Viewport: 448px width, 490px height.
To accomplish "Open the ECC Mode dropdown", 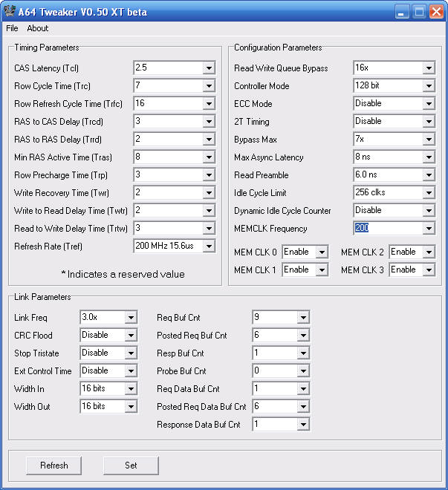I will [429, 103].
